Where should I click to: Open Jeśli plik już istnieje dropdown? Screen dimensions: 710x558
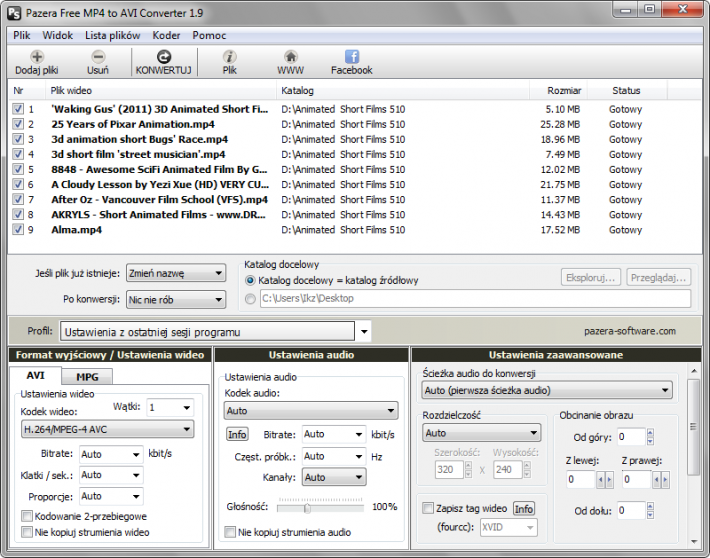pos(176,273)
